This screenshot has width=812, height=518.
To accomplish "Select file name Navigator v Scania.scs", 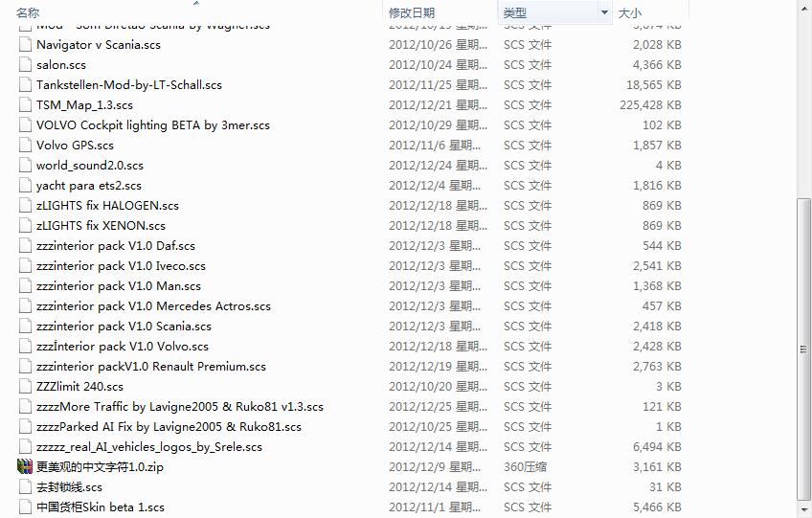I will point(99,45).
